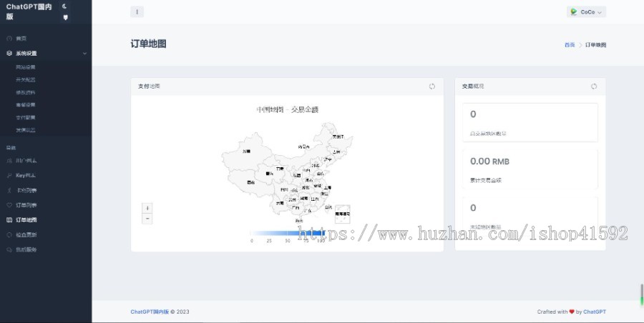Open 支付配置 submenu item

tap(26, 117)
